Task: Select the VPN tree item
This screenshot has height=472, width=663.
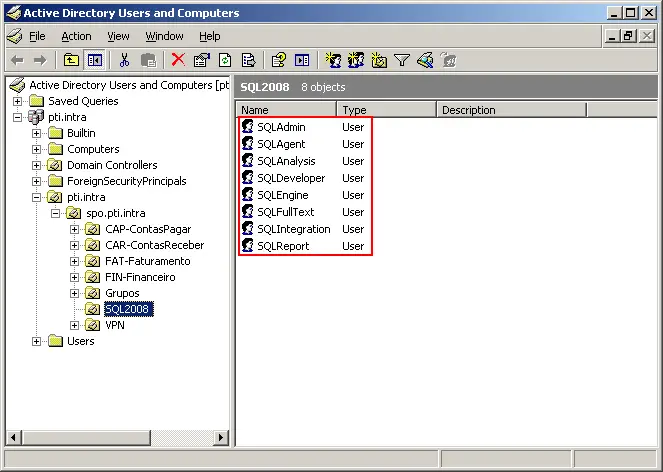Action: [115, 325]
